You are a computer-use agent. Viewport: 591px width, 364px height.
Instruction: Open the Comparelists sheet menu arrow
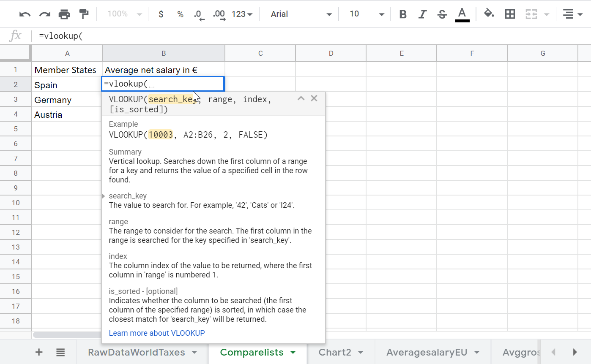tap(293, 352)
